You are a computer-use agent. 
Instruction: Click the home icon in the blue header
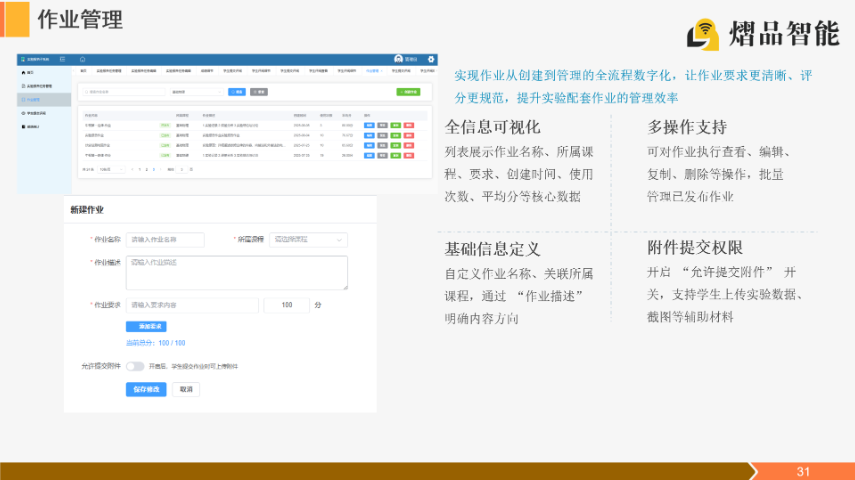pyautogui.click(x=82, y=59)
